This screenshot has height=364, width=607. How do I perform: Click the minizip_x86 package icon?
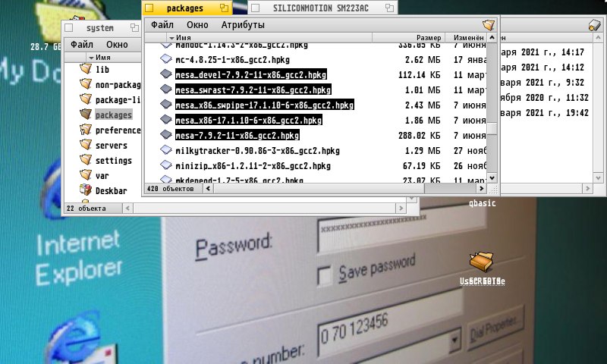pyautogui.click(x=166, y=165)
